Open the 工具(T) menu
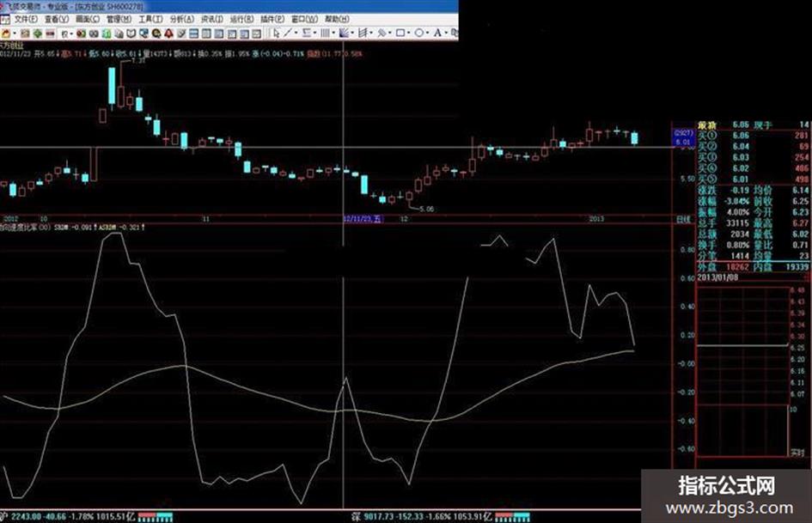Screen dimensions: 812x523 point(150,19)
